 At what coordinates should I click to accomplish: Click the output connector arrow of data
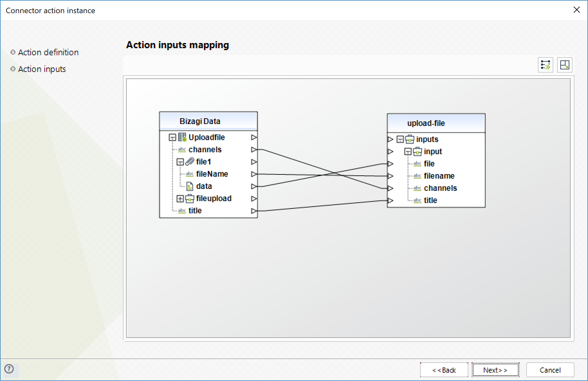[254, 186]
